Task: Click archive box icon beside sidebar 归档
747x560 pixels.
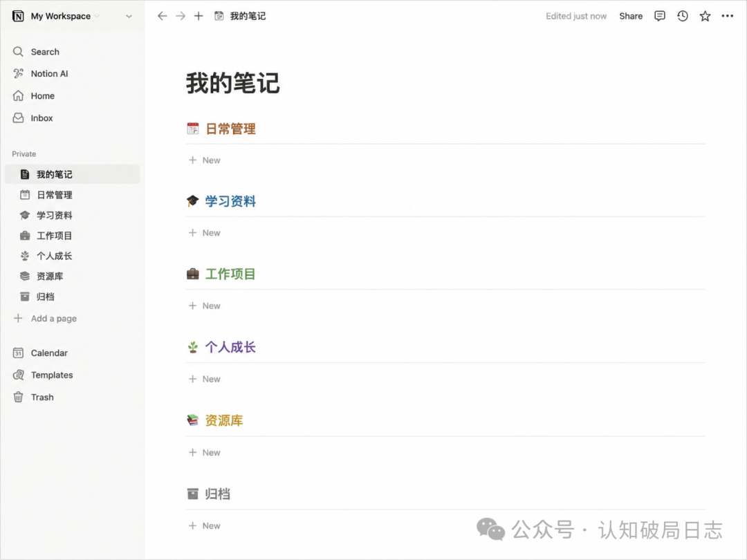Action: 25,297
